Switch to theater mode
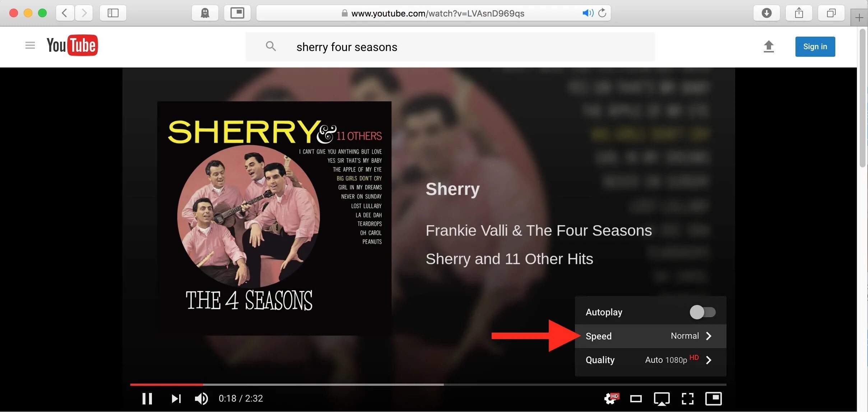The height and width of the screenshot is (412, 868). coord(636,398)
